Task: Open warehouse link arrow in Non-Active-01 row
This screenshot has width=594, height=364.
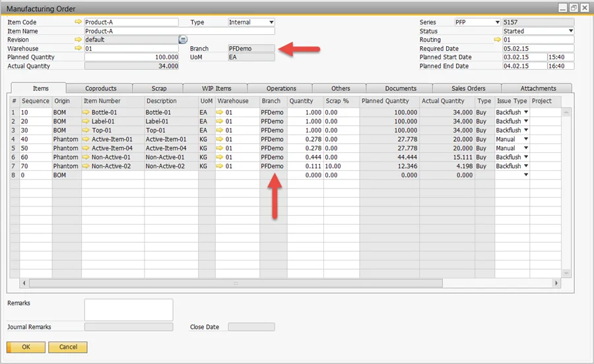Action: (x=220, y=157)
